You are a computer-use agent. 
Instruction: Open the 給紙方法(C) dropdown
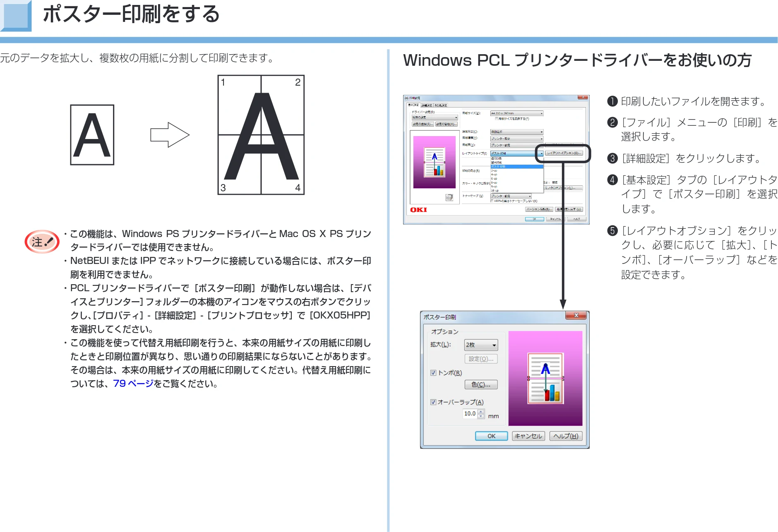coord(517,132)
